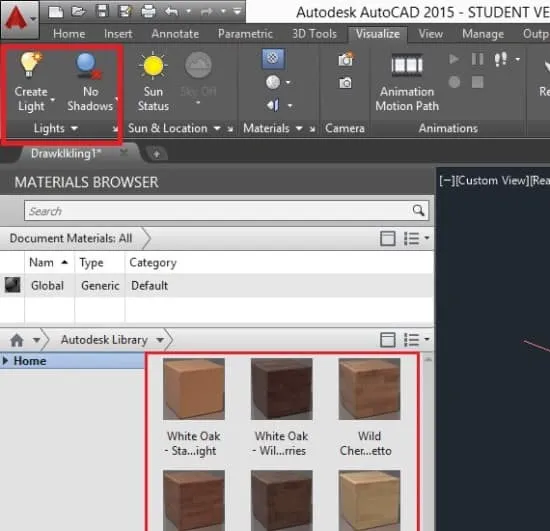Click the Print icon in quick access toolbar
Screen dimensions: 550x531
148,12
